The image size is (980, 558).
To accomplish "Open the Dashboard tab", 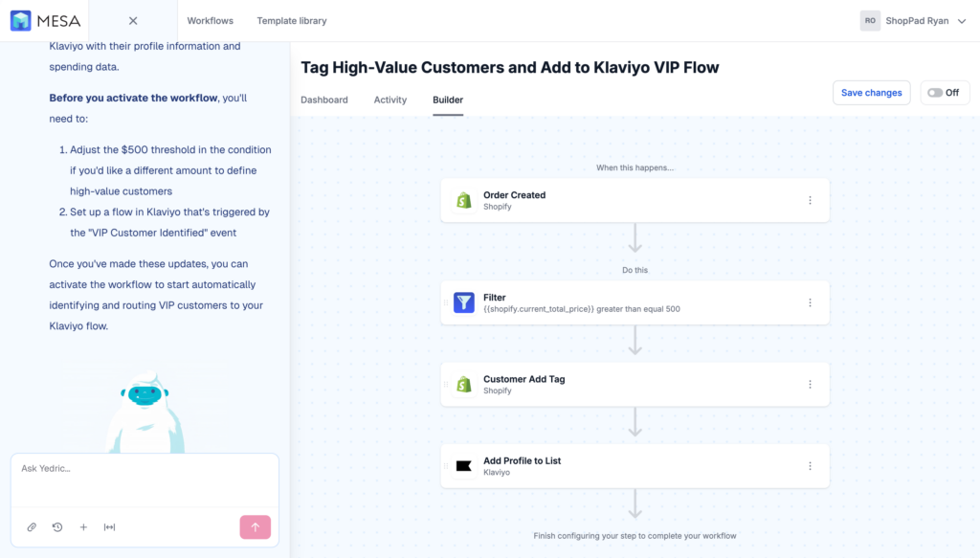I will [x=324, y=100].
